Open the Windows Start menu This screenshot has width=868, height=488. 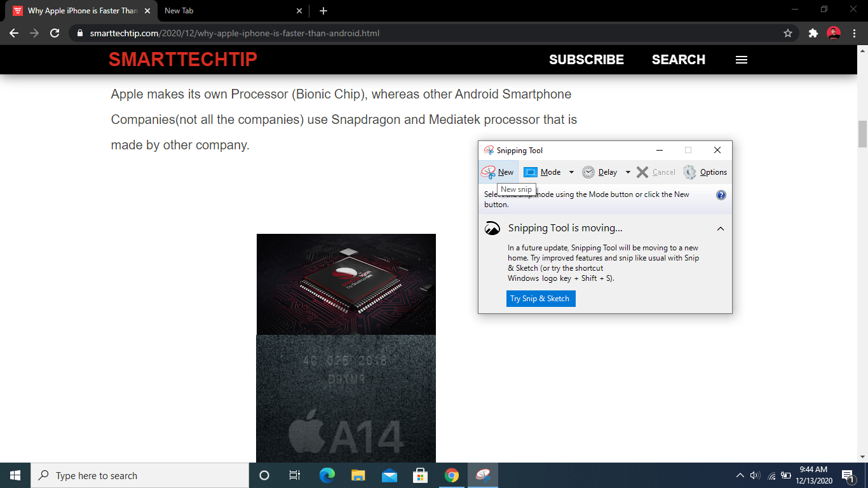(x=15, y=475)
